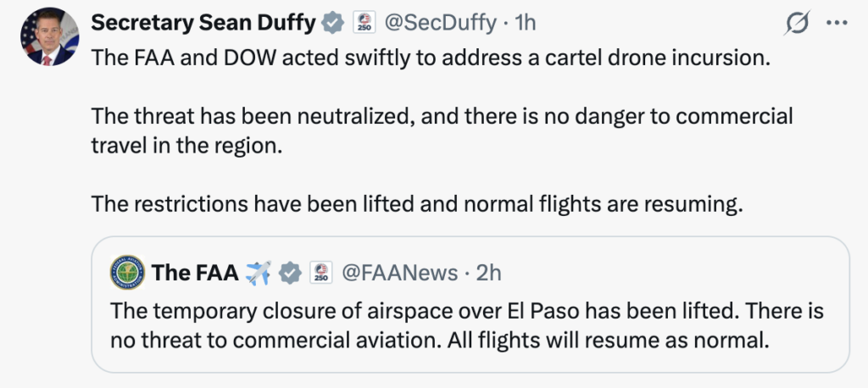Click the verified badge beside Sean Duffy
868x388 pixels.
[x=332, y=23]
